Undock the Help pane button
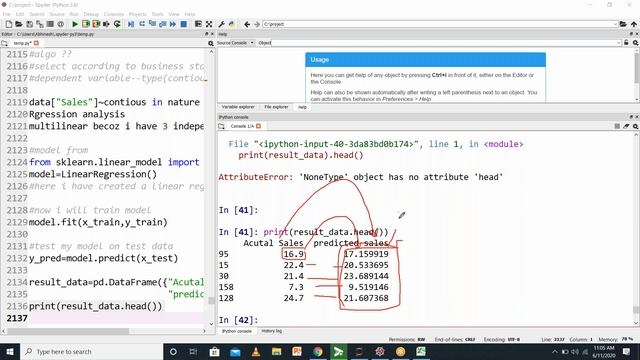 (631, 34)
